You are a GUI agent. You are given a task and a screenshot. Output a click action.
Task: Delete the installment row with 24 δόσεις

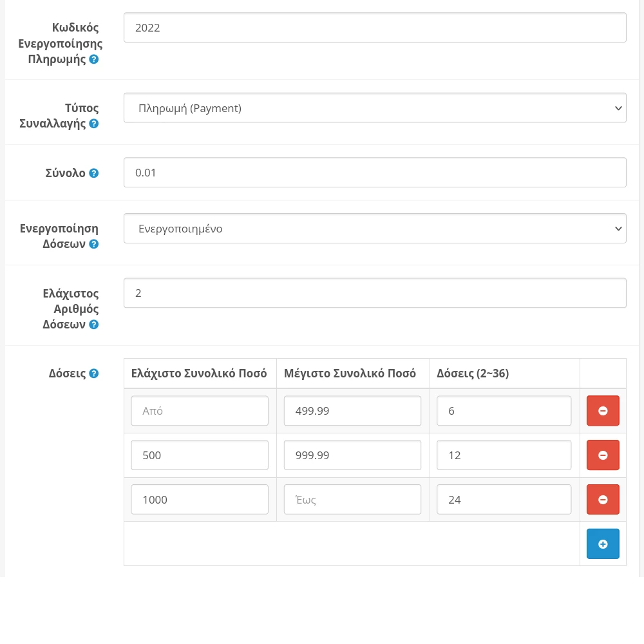click(603, 500)
